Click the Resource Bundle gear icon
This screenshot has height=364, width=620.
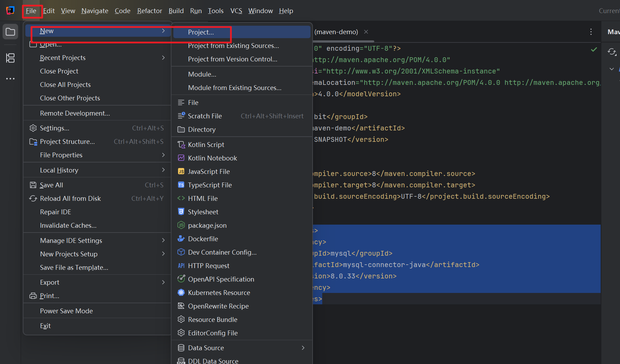pyautogui.click(x=181, y=319)
